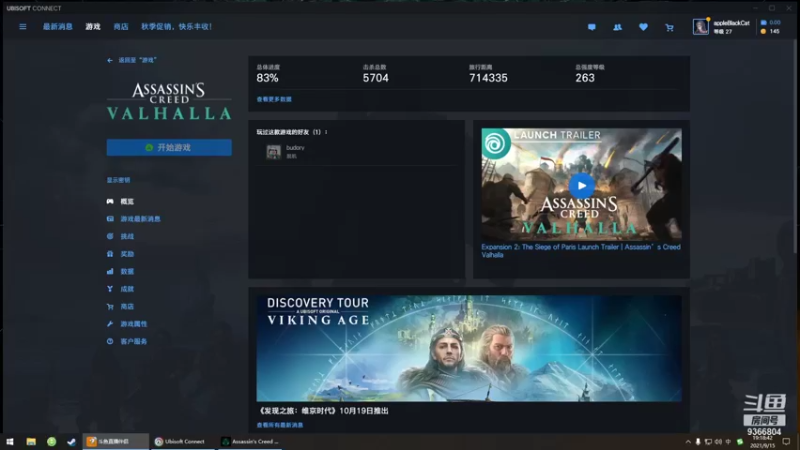Open the Windows Start menu
800x450 pixels.
point(10,442)
